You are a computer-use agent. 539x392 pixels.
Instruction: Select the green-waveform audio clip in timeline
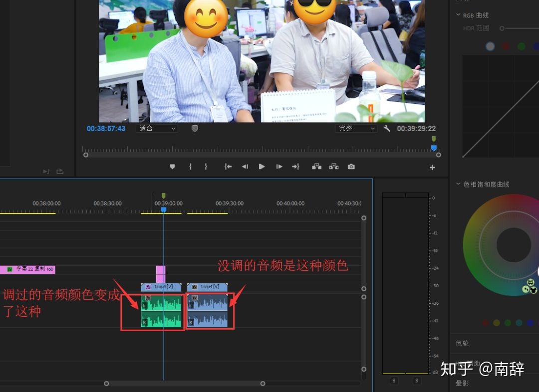(x=161, y=311)
